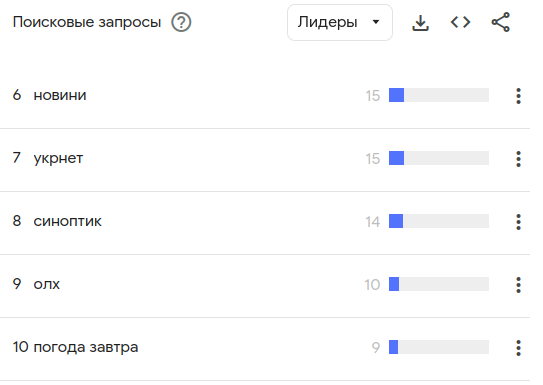The image size is (543, 385).
Task: Open more options for погода завтра row
Action: pyautogui.click(x=518, y=348)
